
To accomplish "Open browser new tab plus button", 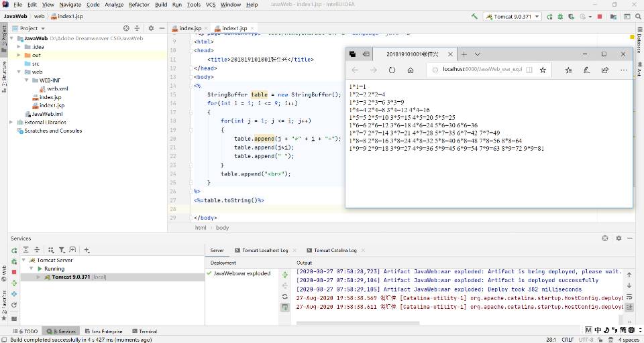I will (x=464, y=54).
